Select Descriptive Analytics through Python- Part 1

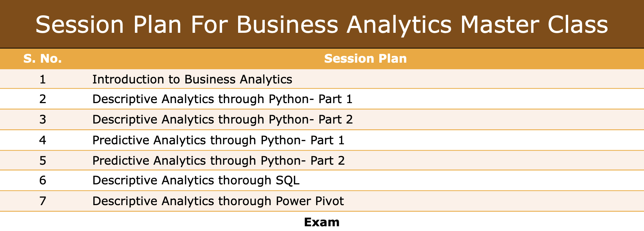click(222, 99)
